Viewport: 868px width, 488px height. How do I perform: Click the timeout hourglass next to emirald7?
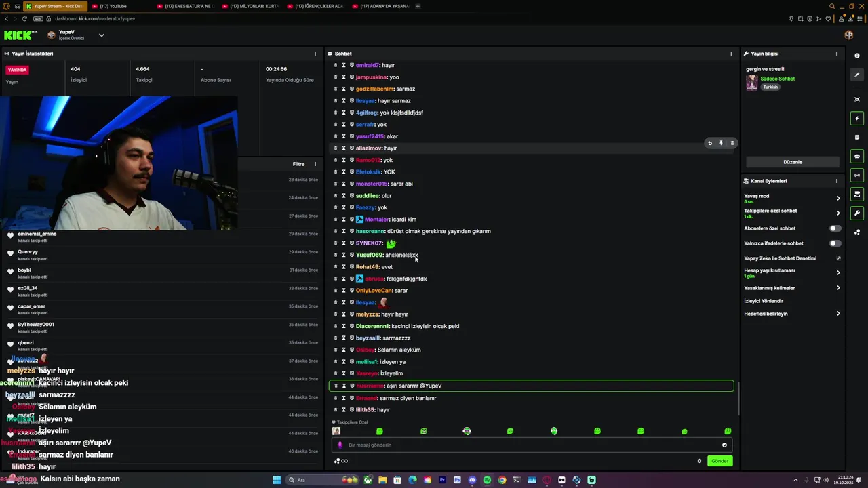coord(343,65)
